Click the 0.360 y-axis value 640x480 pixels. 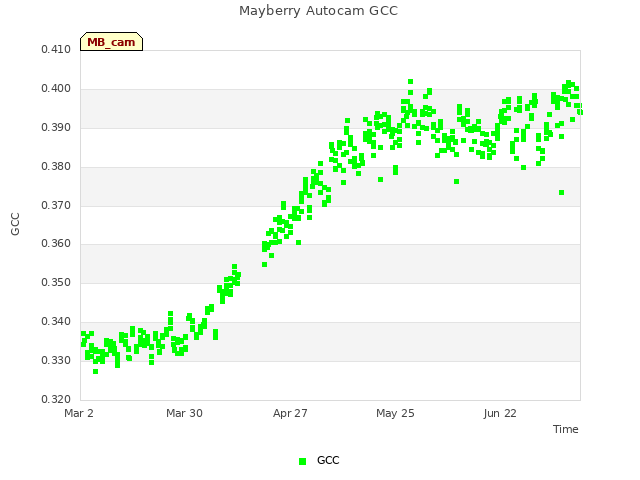[x=56, y=243]
